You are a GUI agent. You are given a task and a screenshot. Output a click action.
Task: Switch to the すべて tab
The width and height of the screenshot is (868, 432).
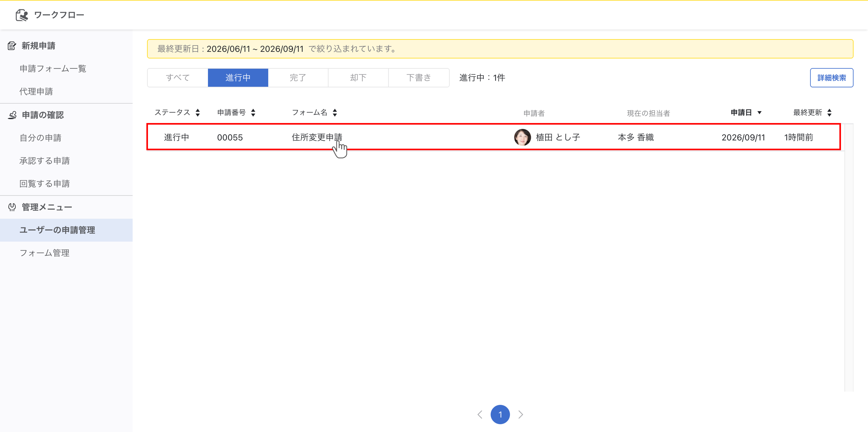click(178, 78)
